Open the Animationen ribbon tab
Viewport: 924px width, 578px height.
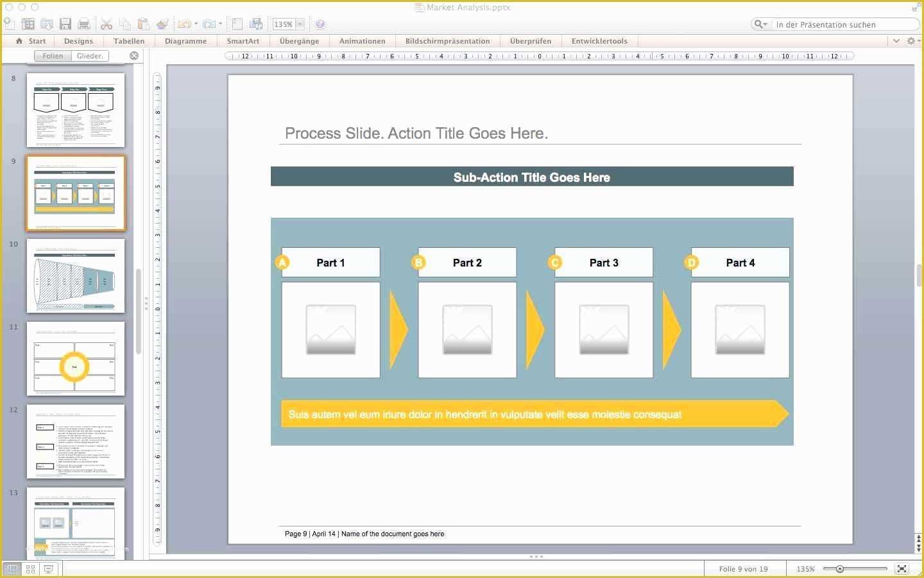click(362, 40)
